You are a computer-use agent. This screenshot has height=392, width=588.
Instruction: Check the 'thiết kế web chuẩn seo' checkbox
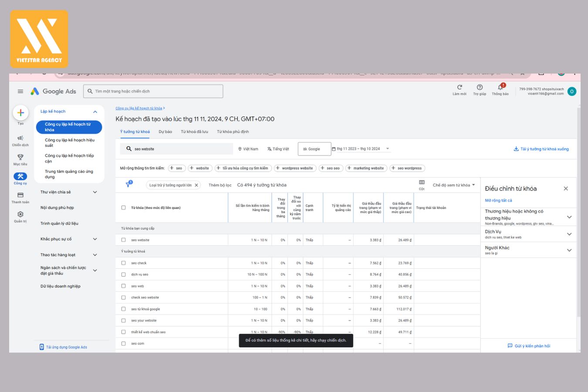(x=123, y=332)
